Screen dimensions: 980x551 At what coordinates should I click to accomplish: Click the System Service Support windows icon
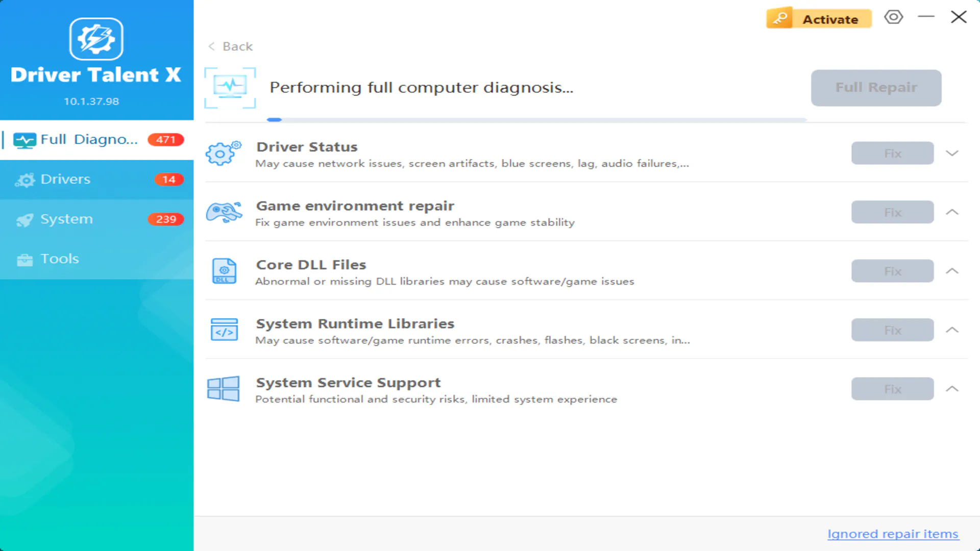click(x=223, y=389)
